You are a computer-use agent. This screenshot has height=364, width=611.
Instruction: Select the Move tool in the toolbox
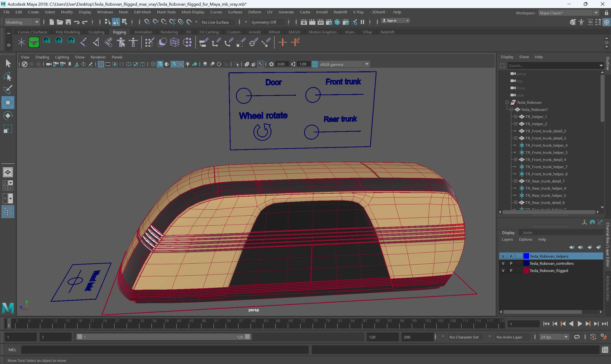(x=8, y=103)
